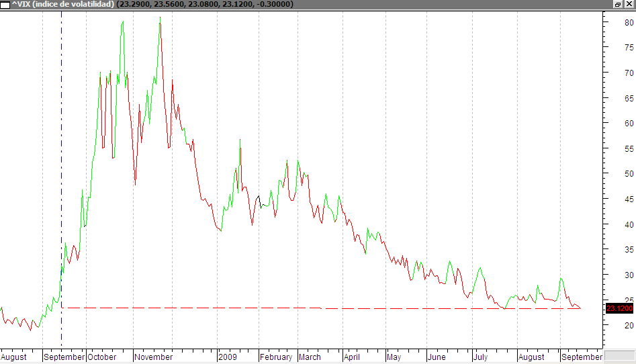Click the 45 value on price axis
This screenshot has height=364, width=636.
pyautogui.click(x=629, y=199)
